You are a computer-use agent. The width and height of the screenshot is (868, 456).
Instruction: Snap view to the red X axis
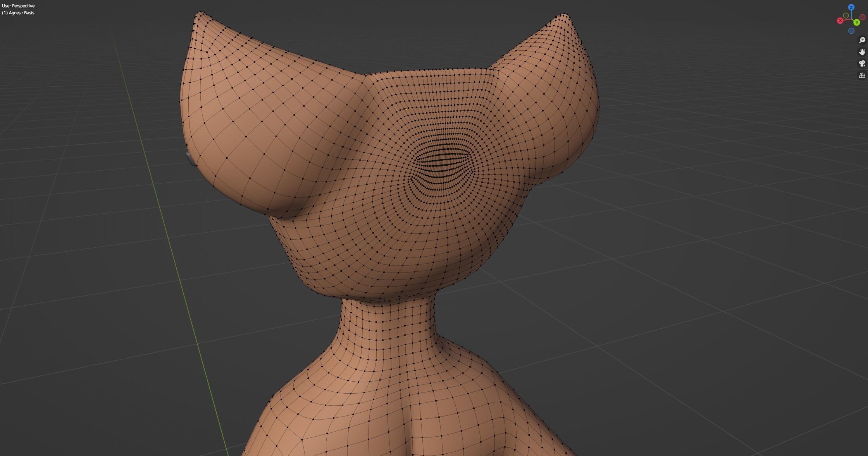[840, 21]
